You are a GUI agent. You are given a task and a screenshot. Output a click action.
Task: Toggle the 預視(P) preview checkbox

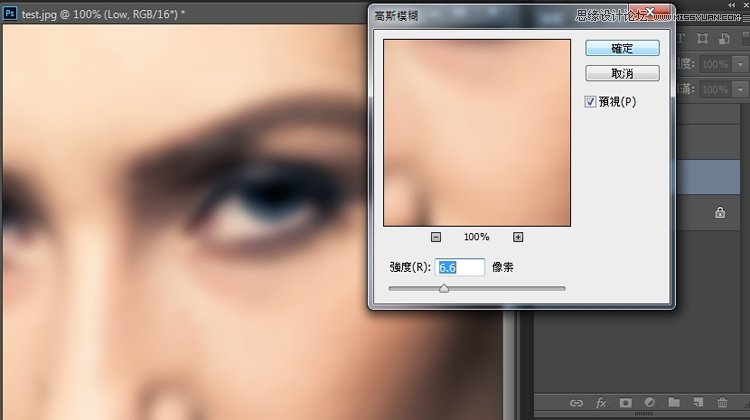coord(590,101)
